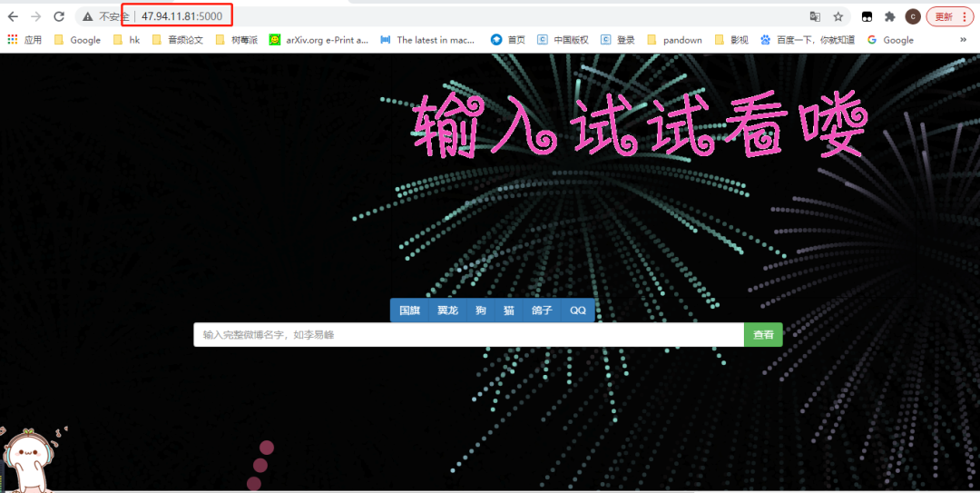Open the 首页 bookmark
The width and height of the screenshot is (980, 493).
(x=508, y=40)
